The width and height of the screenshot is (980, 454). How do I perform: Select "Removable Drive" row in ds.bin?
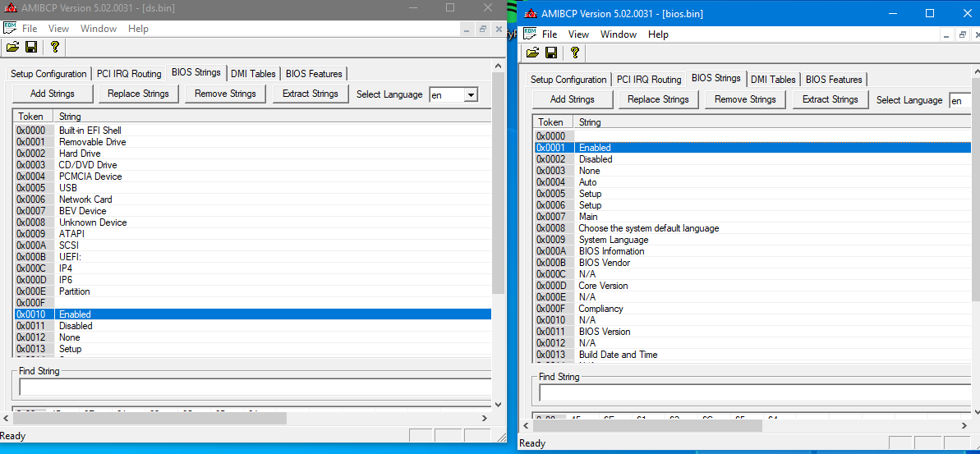click(252, 142)
